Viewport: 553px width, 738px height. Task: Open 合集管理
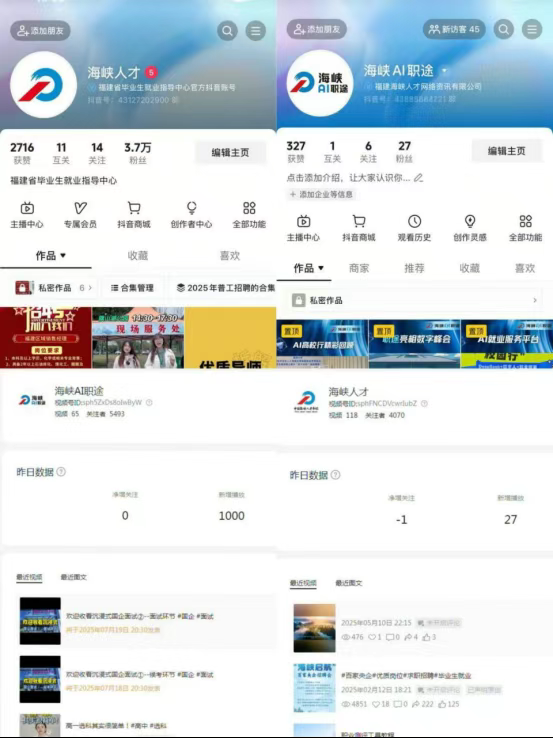[132, 288]
